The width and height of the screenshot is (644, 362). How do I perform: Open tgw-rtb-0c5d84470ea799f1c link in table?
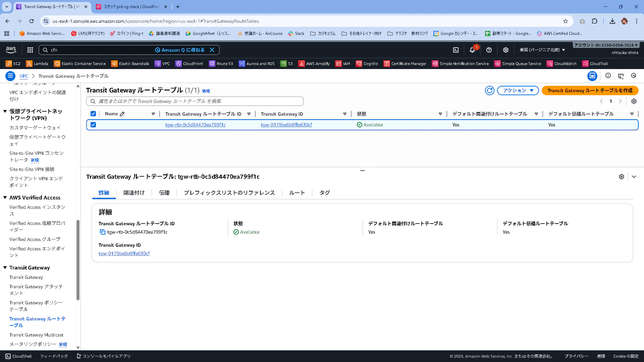[x=195, y=125]
